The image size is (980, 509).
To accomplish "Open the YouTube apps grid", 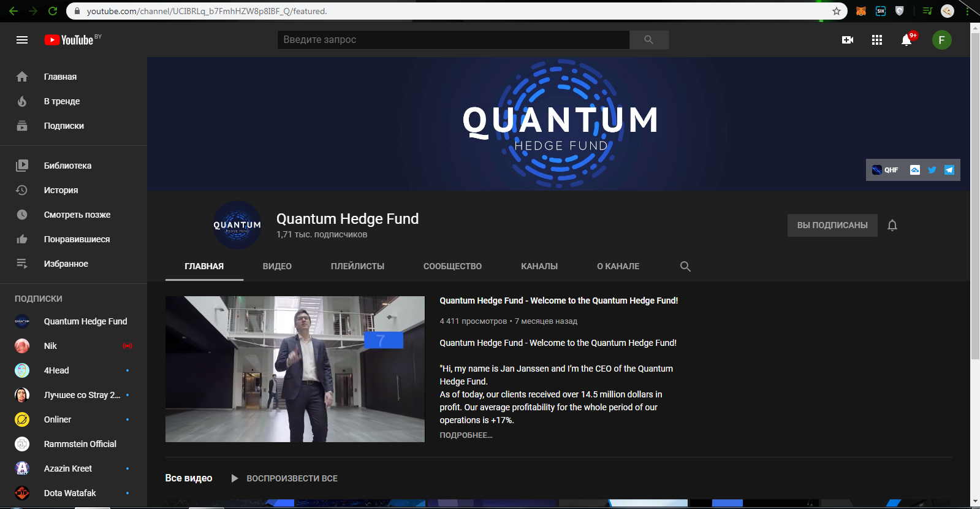I will pos(877,40).
